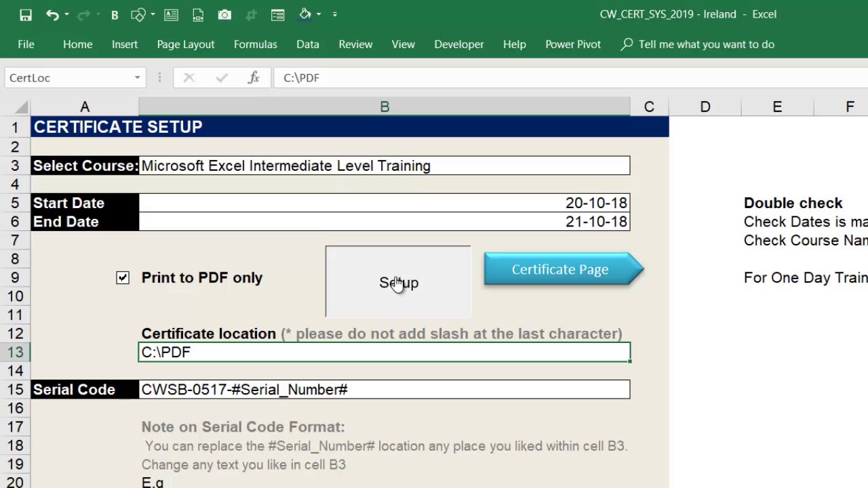Viewport: 868px width, 488px height.
Task: Click the Serial Code cell CWSB-0517-#Serial_Number#
Action: 384,390
